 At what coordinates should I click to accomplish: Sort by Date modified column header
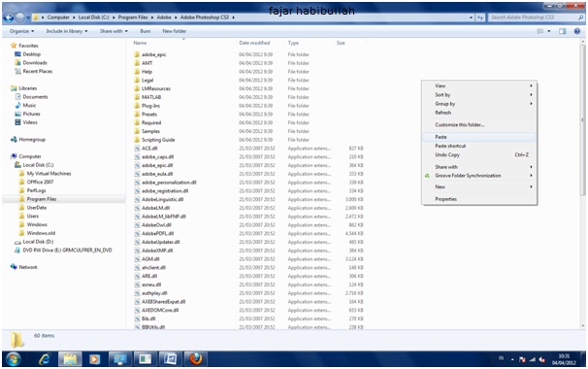[254, 43]
